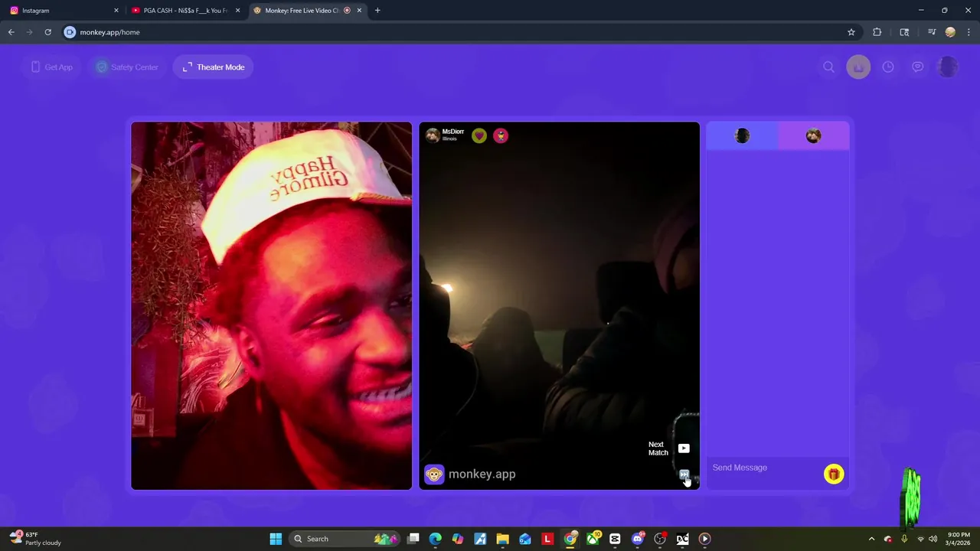
Task: Open Chrome extensions puzzle icon
Action: click(877, 32)
